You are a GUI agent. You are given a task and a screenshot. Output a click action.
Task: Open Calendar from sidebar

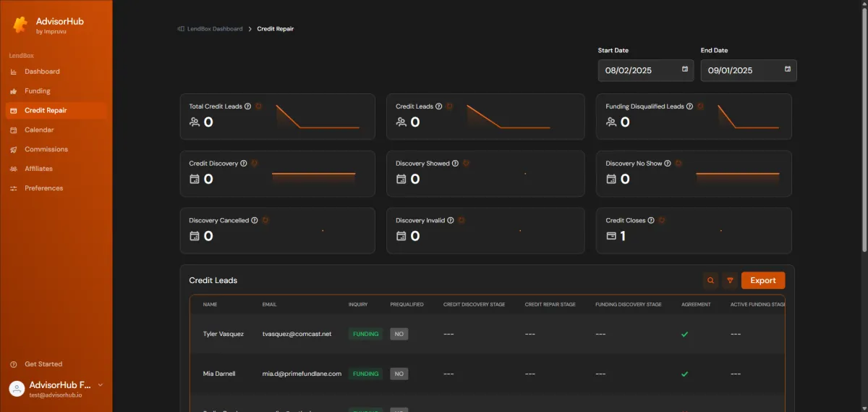56,130
